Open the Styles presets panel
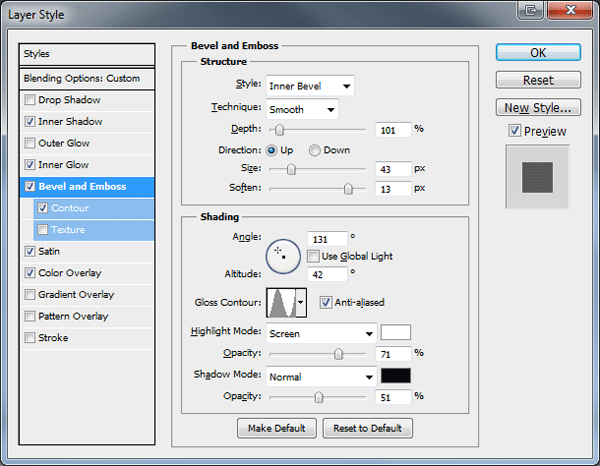 point(87,54)
